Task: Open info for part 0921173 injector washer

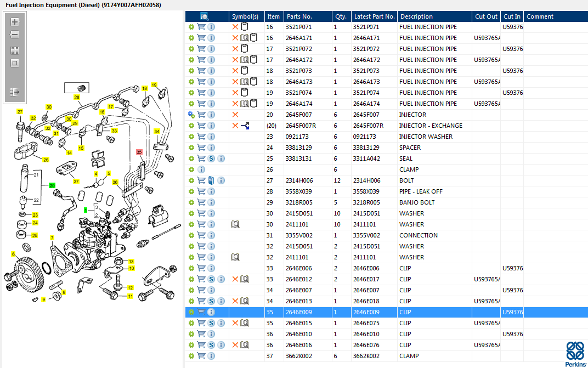Action: point(211,137)
